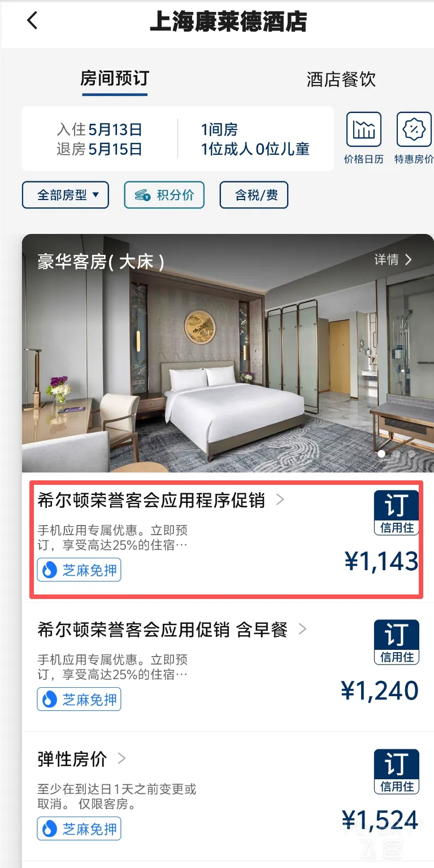Tap the 订 信用住 icon for ¥1,524 rate
The image size is (434, 868).
point(396,771)
